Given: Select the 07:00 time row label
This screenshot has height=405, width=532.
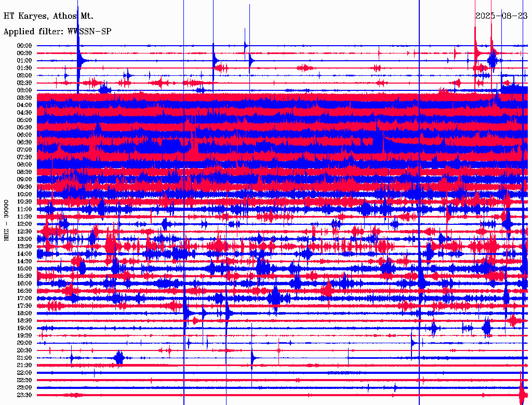Looking at the screenshot, I should click(24, 150).
